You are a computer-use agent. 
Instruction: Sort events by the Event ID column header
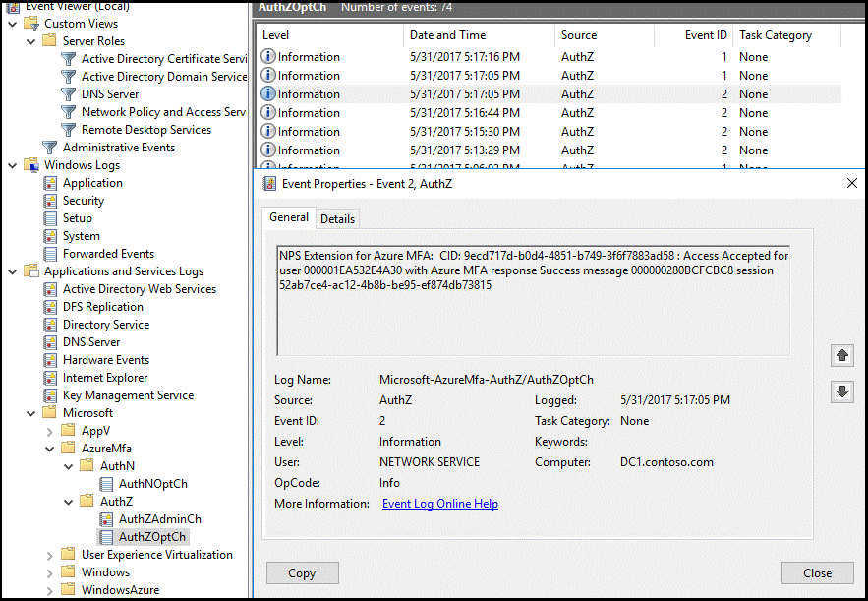[694, 34]
